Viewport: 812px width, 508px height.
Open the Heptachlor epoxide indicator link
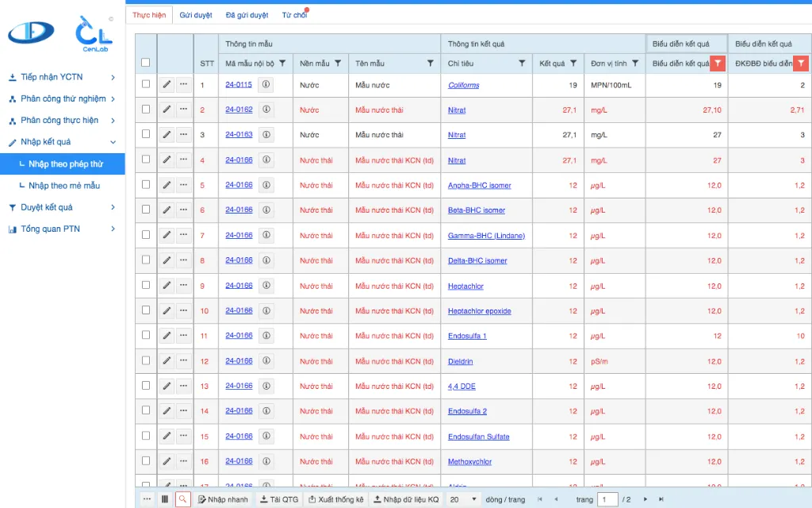[x=479, y=311]
